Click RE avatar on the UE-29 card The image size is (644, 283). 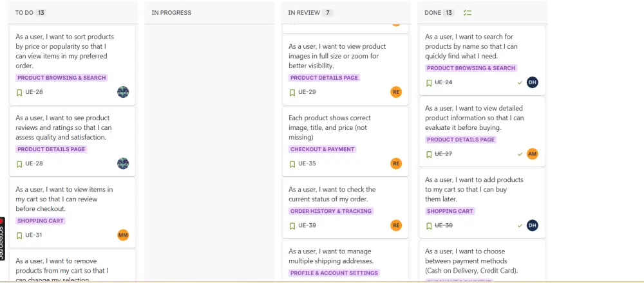click(x=396, y=92)
